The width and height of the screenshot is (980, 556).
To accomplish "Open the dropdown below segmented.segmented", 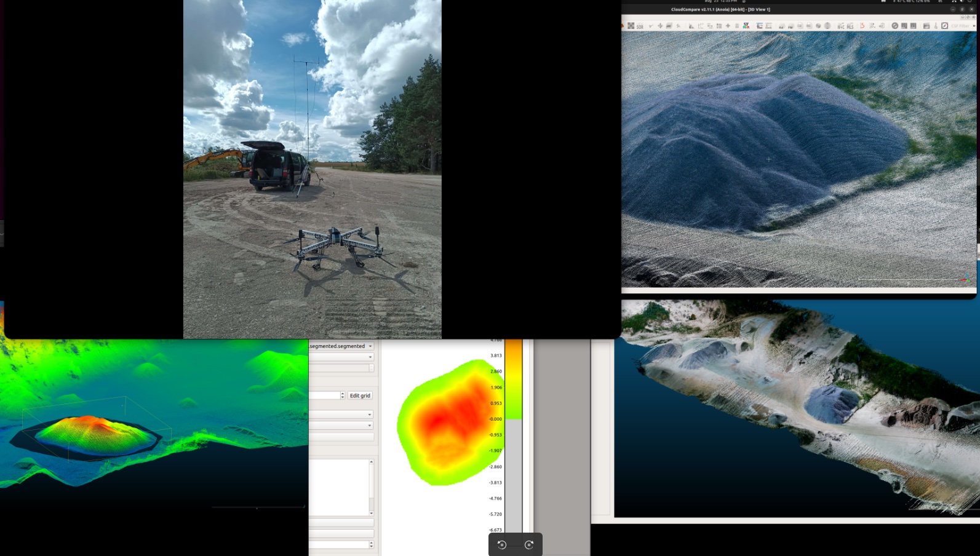I will tap(341, 357).
